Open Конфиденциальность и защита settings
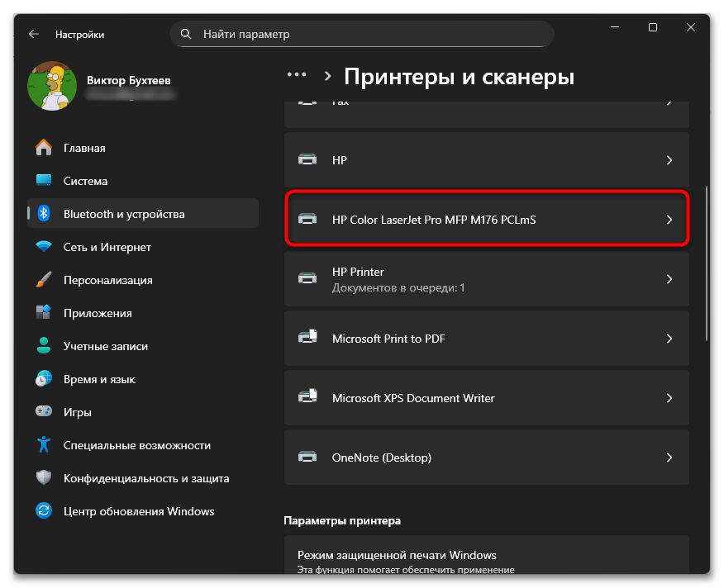The width and height of the screenshot is (724, 588). point(143,477)
